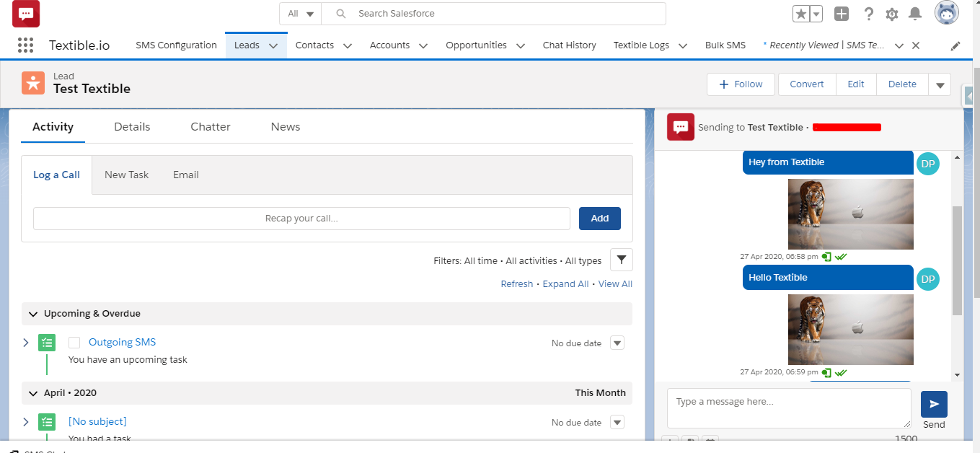Click the magnifier icon in search bar
Viewport: 980px width, 453px height.
tap(341, 14)
